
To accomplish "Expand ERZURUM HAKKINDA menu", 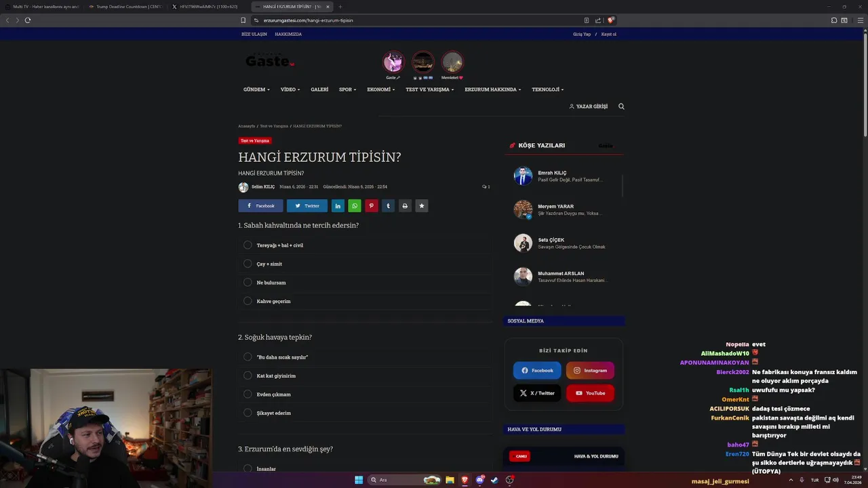I will pyautogui.click(x=493, y=89).
